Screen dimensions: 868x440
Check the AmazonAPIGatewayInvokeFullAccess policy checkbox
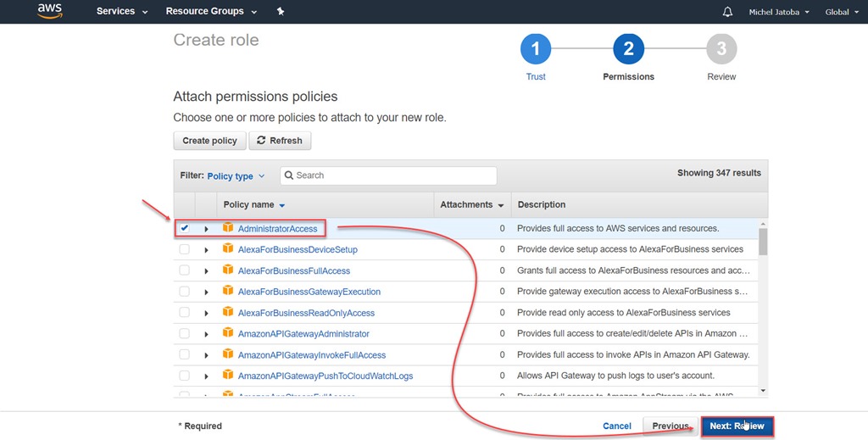[x=184, y=354]
